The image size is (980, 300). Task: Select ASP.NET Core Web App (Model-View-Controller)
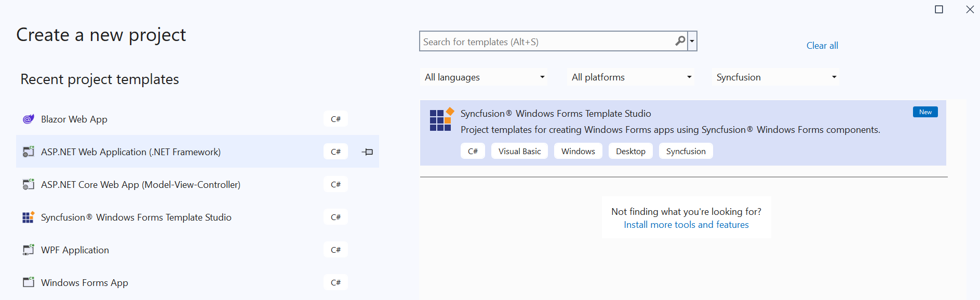(x=197, y=184)
